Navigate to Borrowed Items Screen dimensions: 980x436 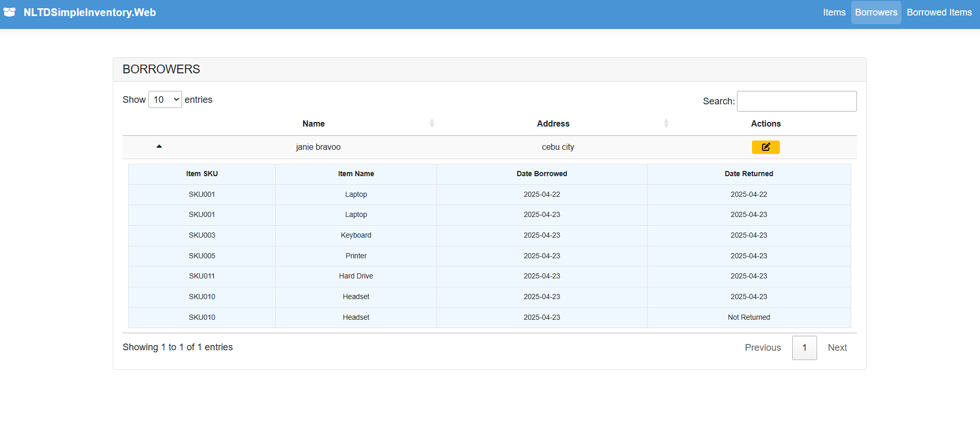point(939,12)
